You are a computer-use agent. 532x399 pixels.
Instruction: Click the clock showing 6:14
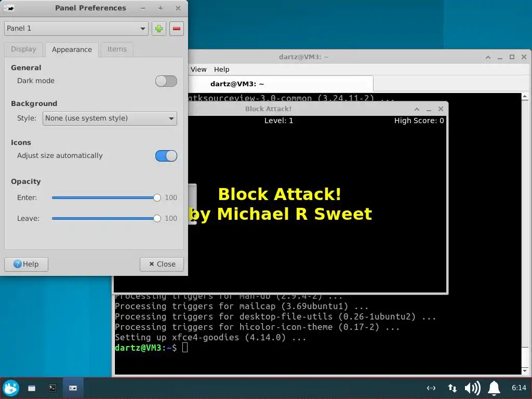(x=519, y=388)
